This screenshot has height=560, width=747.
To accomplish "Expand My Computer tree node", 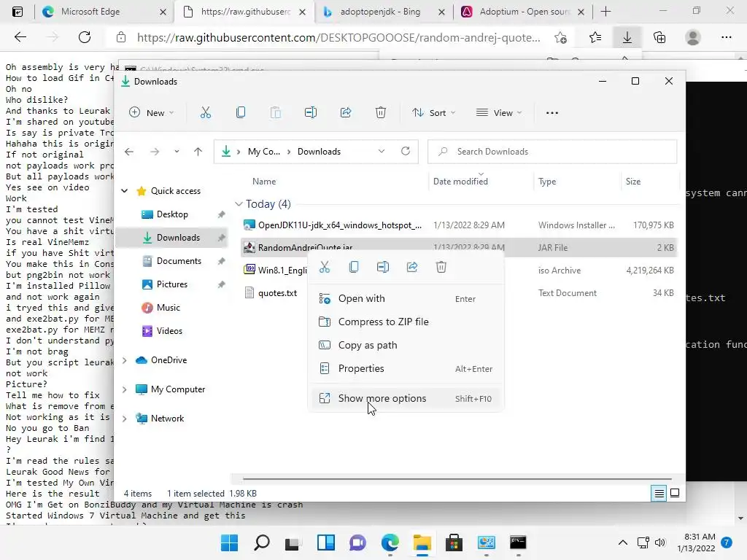I will (124, 389).
